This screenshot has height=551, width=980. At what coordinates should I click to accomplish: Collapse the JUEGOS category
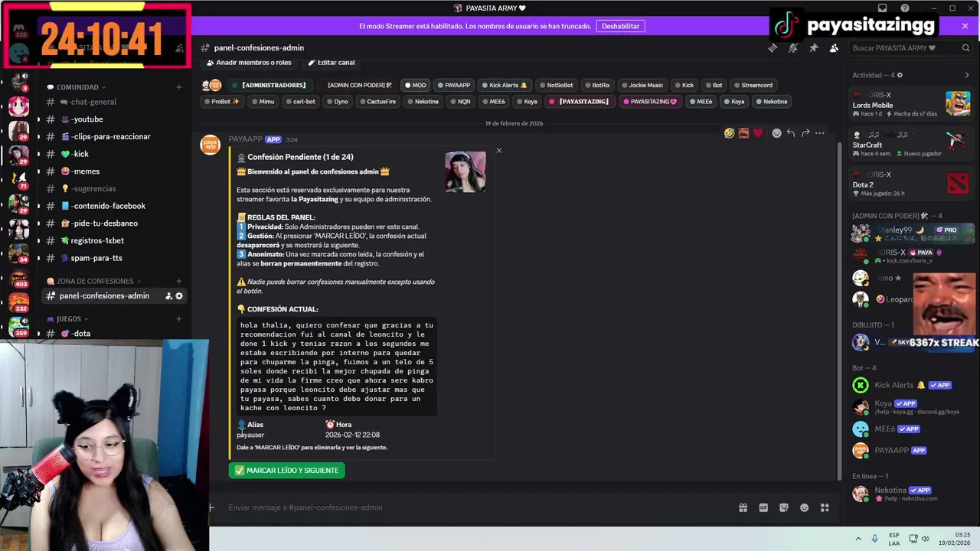point(67,318)
